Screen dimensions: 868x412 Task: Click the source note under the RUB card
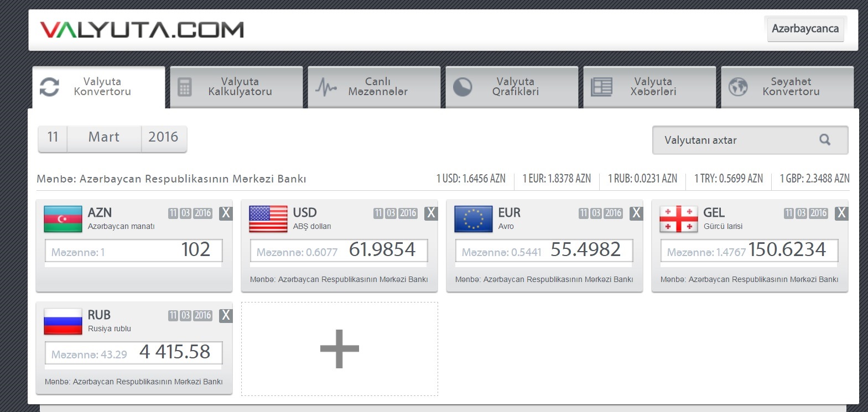pos(134,382)
